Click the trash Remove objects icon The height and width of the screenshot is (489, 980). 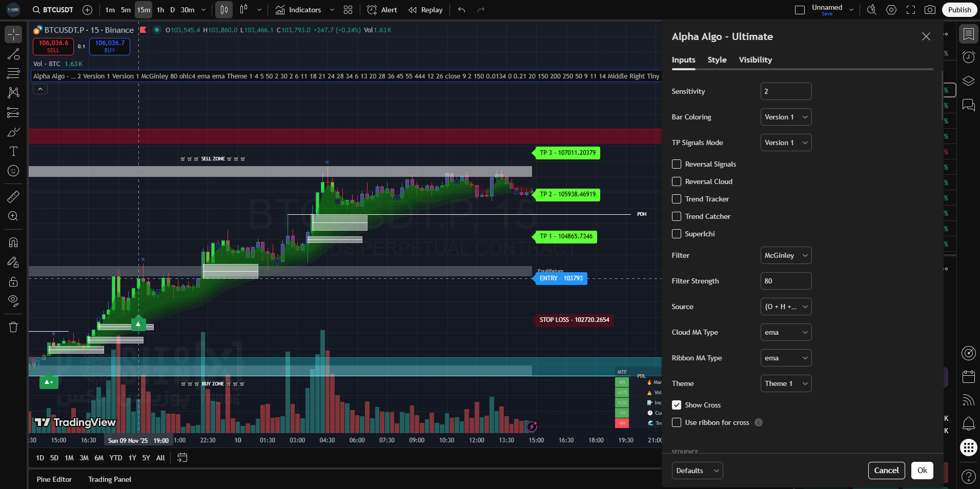tap(13, 327)
